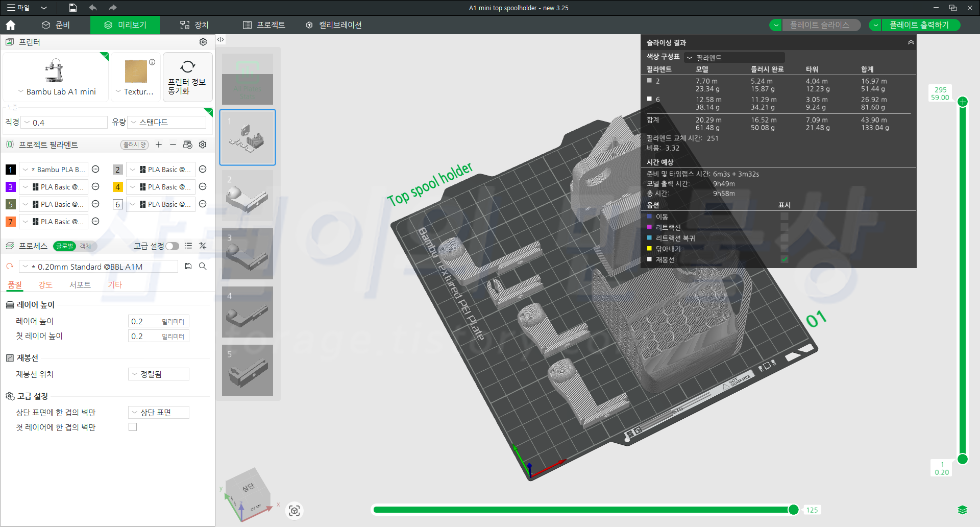Edit filament 7 preset settings

click(x=95, y=222)
